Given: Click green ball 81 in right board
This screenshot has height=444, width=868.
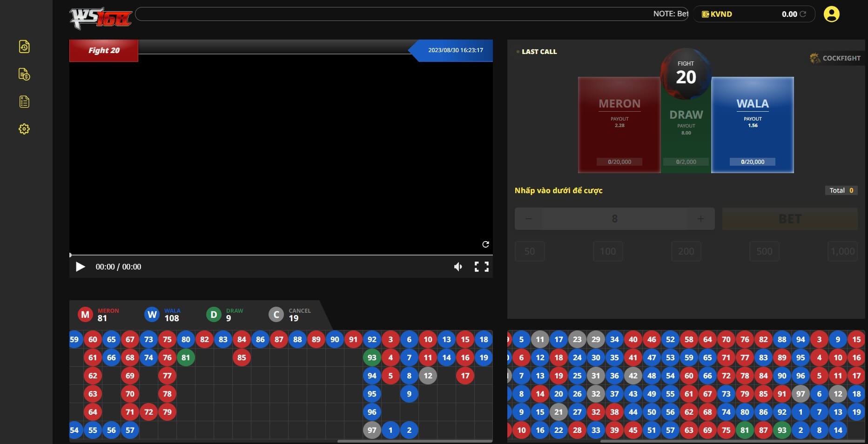Looking at the screenshot, I should pyautogui.click(x=745, y=430).
